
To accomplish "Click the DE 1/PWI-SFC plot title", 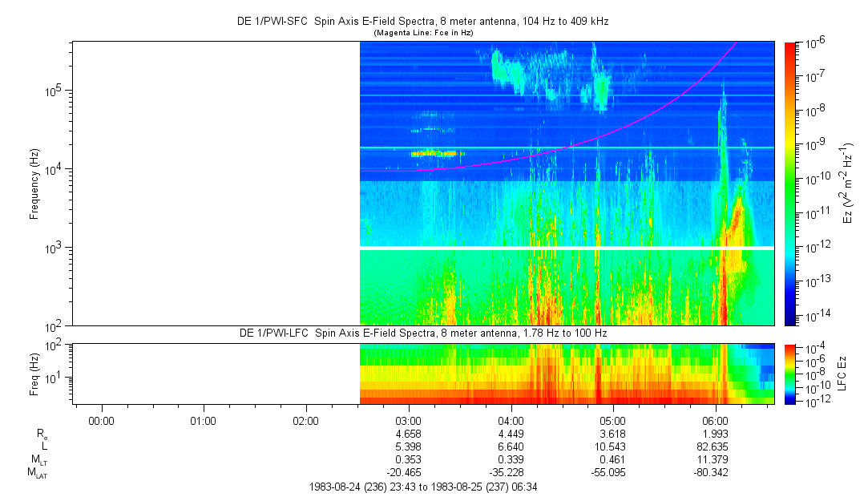I will 422,22.
